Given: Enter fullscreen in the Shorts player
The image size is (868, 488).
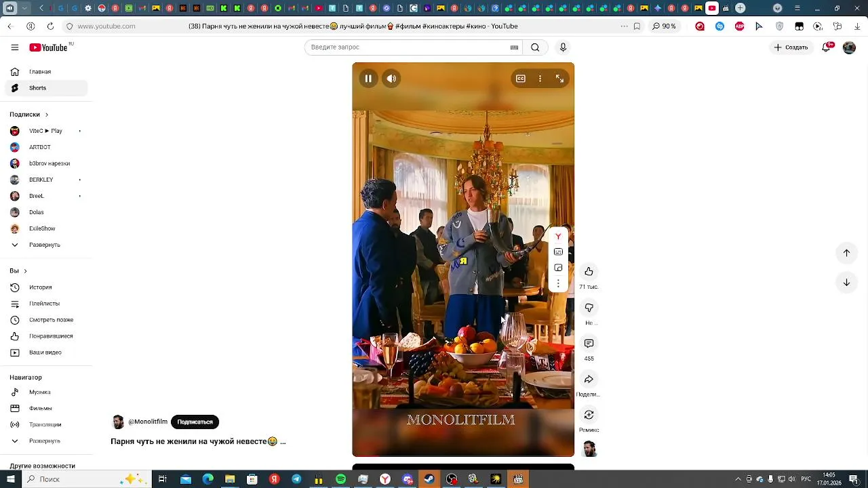Looking at the screenshot, I should pyautogui.click(x=559, y=79).
